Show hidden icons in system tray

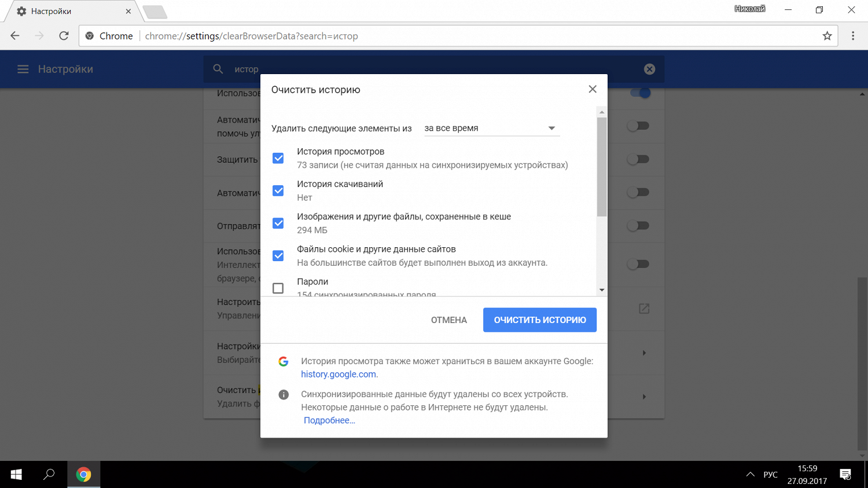(x=750, y=475)
